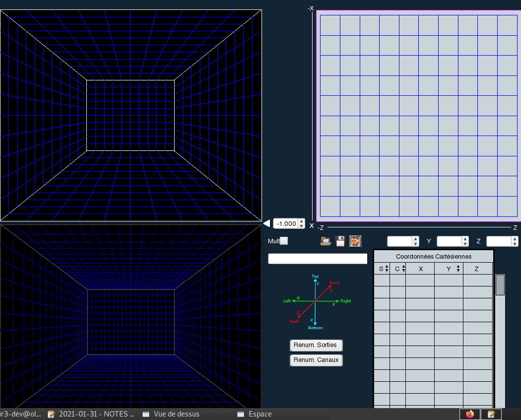Screen dimensions: 521x420
Task: Click Renum. Sorties button
Action: pyautogui.click(x=316, y=345)
